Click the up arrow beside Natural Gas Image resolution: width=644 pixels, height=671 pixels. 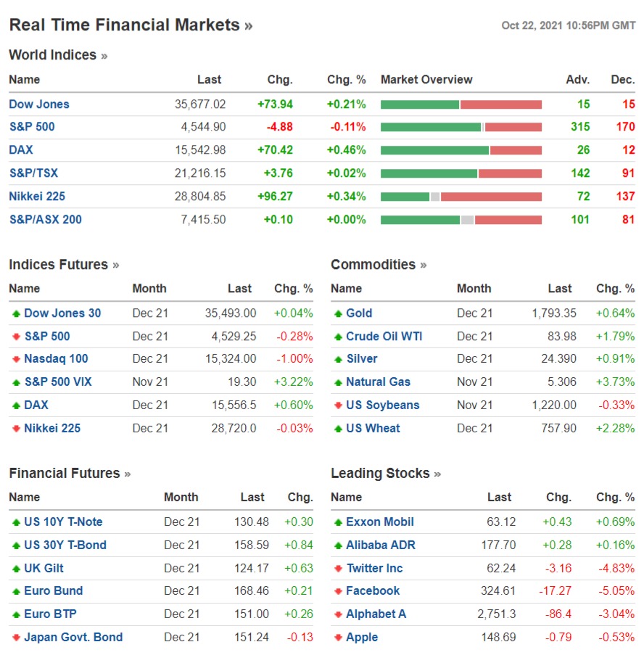(338, 382)
